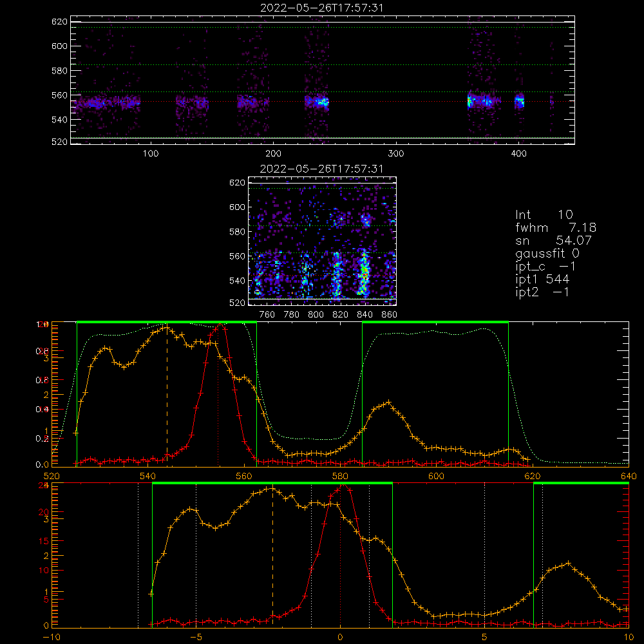Click x-axis label '860' under middle spectrogram
The height and width of the screenshot is (644, 644).
tap(389, 315)
